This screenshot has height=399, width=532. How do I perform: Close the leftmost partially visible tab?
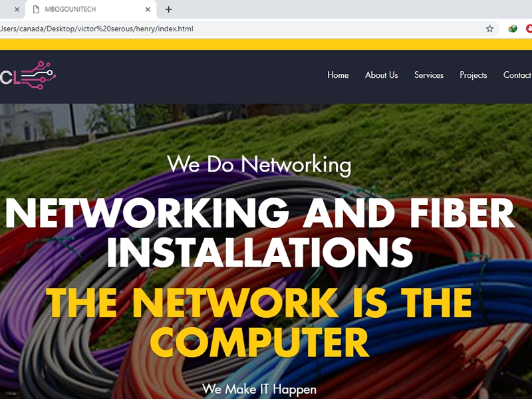point(17,9)
